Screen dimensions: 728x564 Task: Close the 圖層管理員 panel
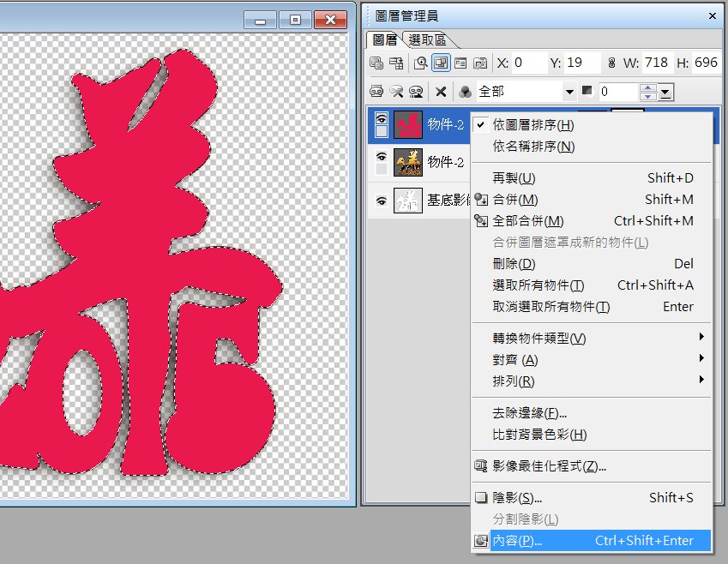click(x=713, y=16)
